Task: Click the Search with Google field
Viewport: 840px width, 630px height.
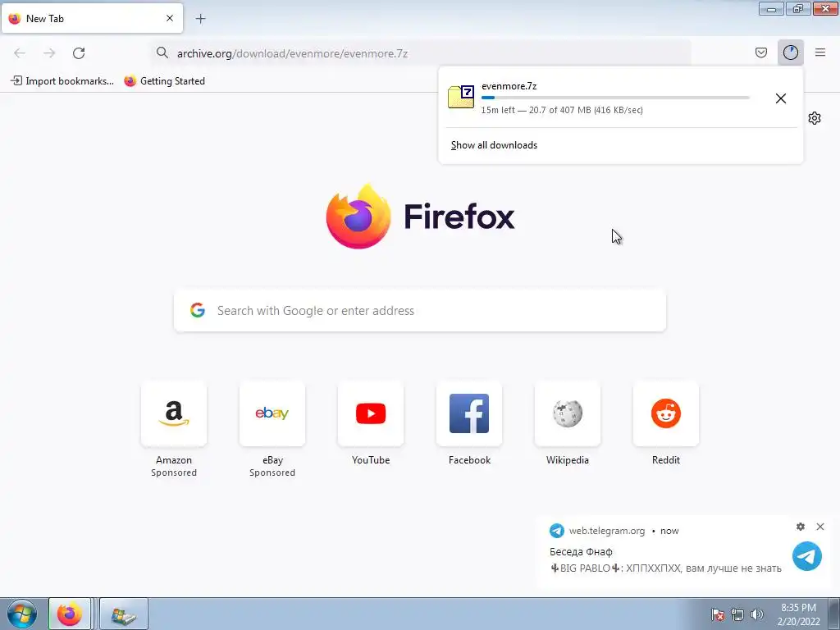Action: (x=420, y=311)
